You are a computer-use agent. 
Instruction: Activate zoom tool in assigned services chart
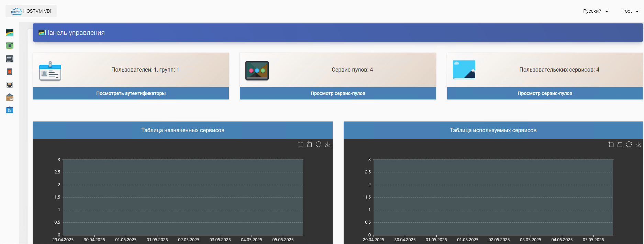coord(301,145)
